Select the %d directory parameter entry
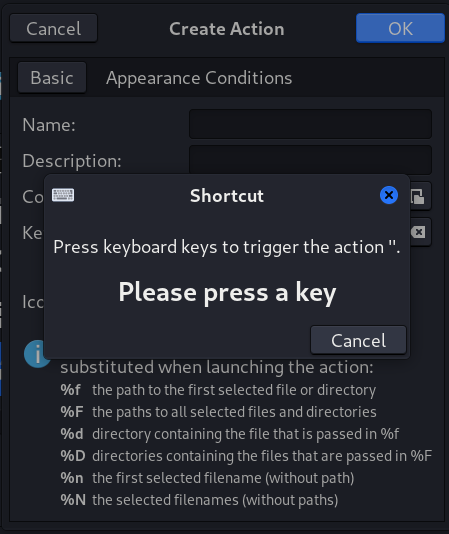Image resolution: width=449 pixels, height=534 pixels. (x=229, y=434)
